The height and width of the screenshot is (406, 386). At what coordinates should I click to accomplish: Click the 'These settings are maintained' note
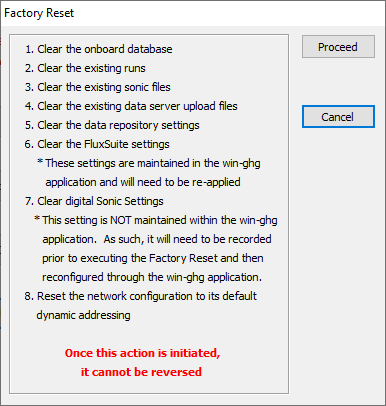149,163
